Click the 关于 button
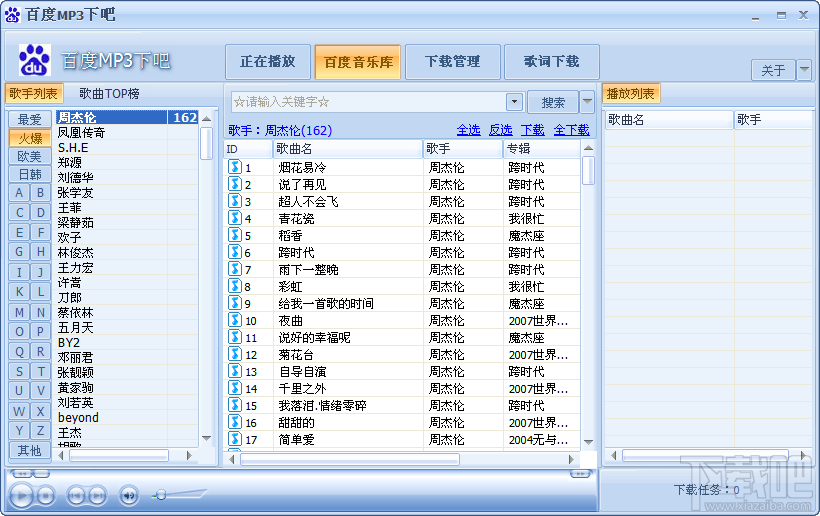 coord(773,70)
